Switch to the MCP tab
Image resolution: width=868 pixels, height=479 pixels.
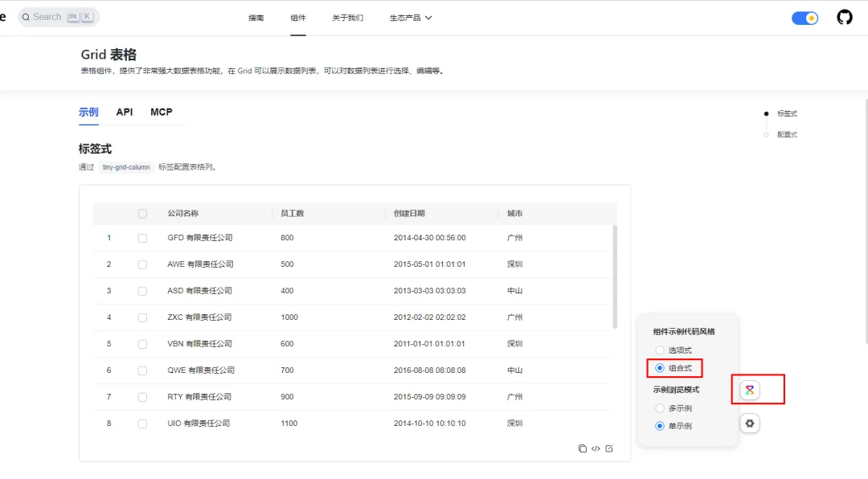point(161,112)
